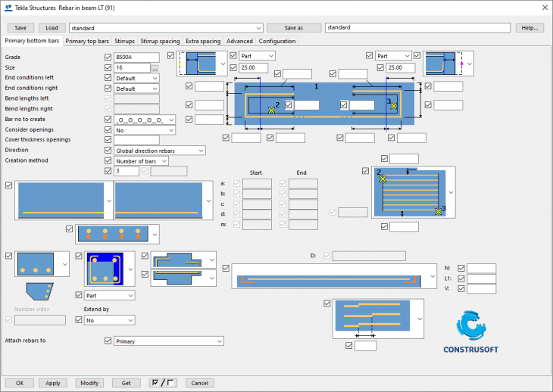Switch to Stirrups tab

pos(124,41)
